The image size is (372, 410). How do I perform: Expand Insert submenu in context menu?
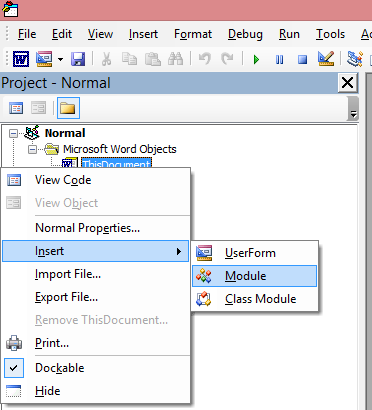point(96,251)
